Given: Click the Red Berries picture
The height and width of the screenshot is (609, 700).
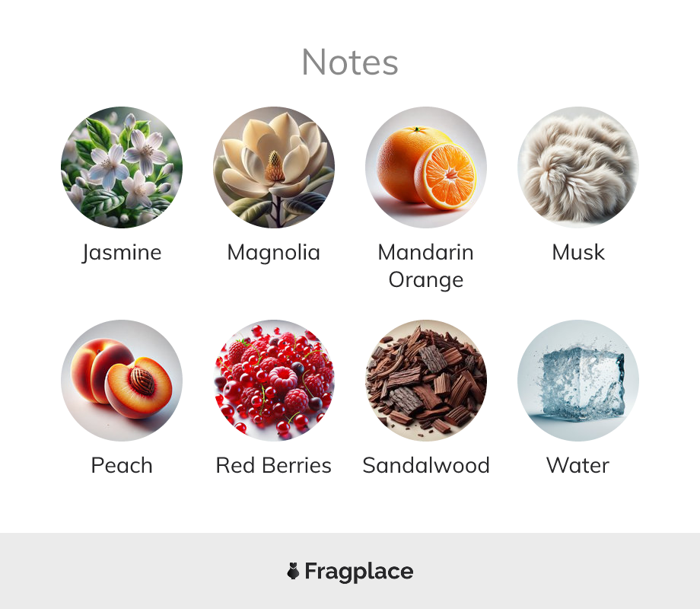Looking at the screenshot, I should click(274, 380).
